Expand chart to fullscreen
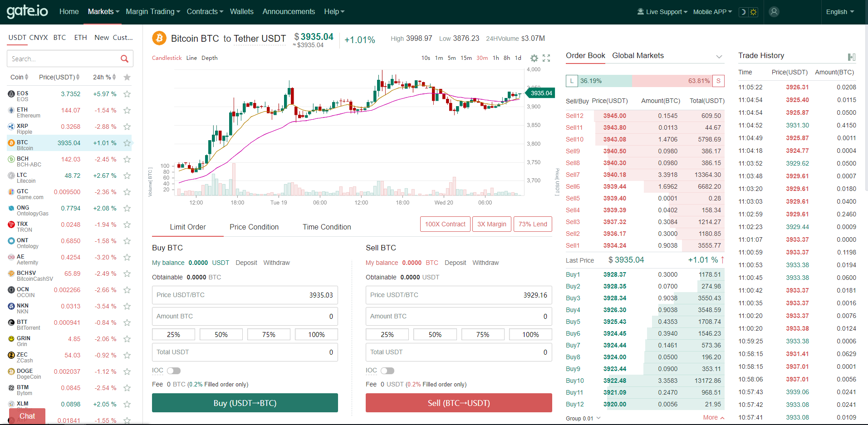The image size is (868, 425). pyautogui.click(x=546, y=58)
